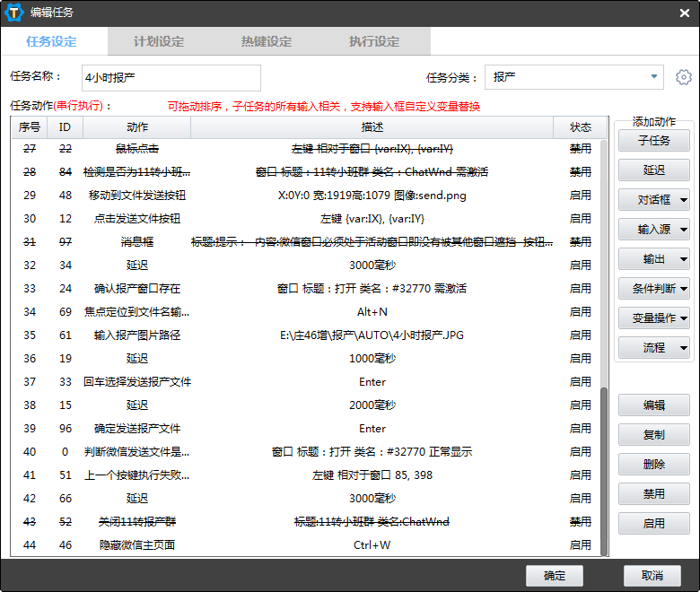Image resolution: width=700 pixels, height=592 pixels.
Task: Select the row with Alt+N description
Action: click(x=306, y=312)
